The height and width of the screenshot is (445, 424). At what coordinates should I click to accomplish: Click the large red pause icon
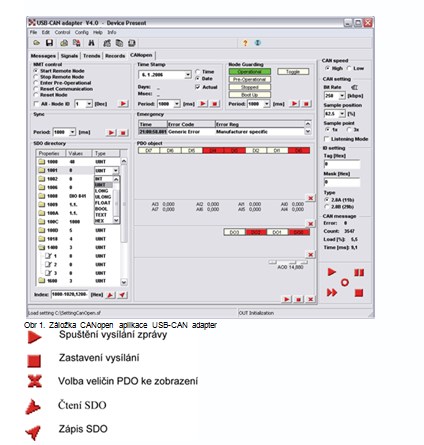(x=359, y=273)
